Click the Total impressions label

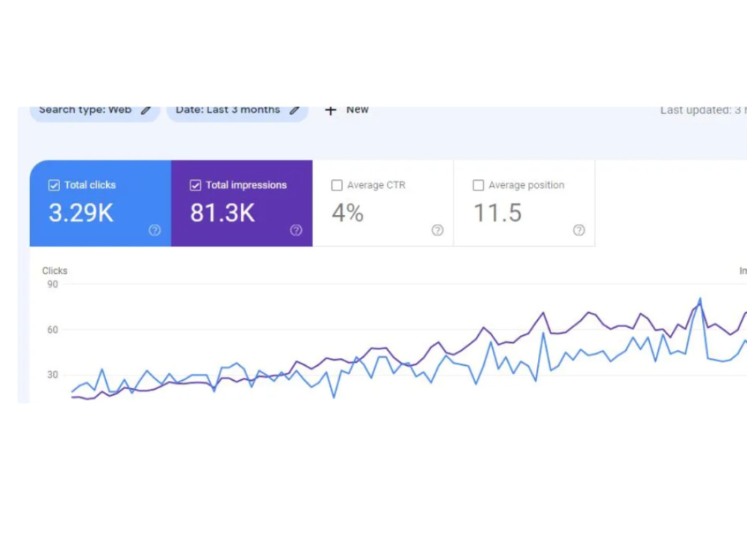[247, 185]
